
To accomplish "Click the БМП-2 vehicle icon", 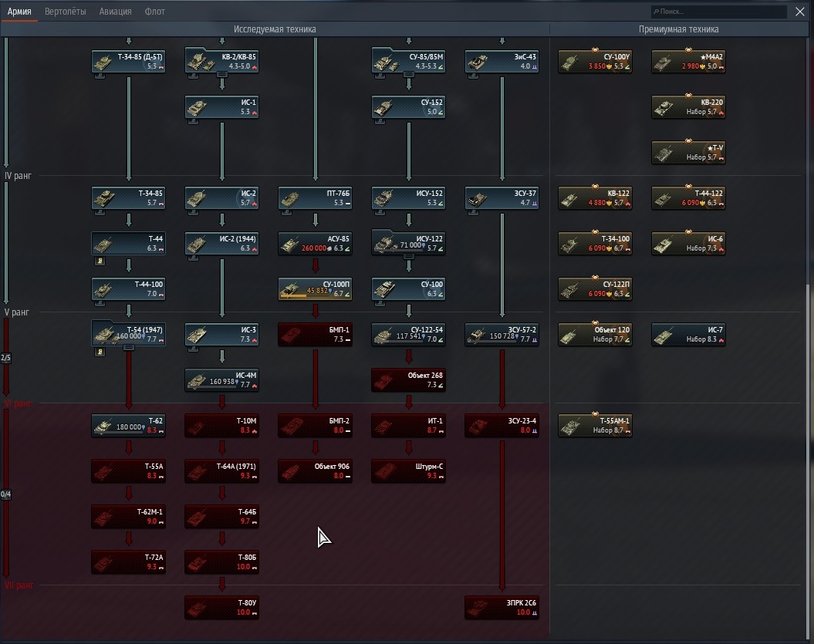I will point(289,426).
